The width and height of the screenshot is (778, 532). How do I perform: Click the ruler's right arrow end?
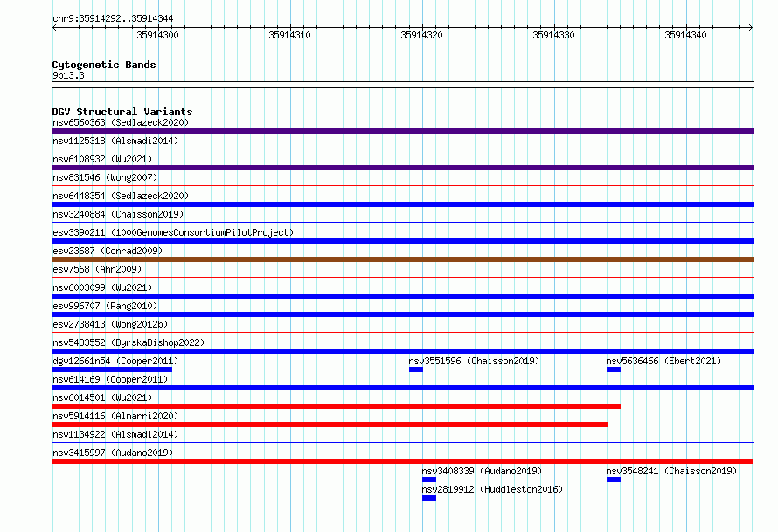click(751, 27)
